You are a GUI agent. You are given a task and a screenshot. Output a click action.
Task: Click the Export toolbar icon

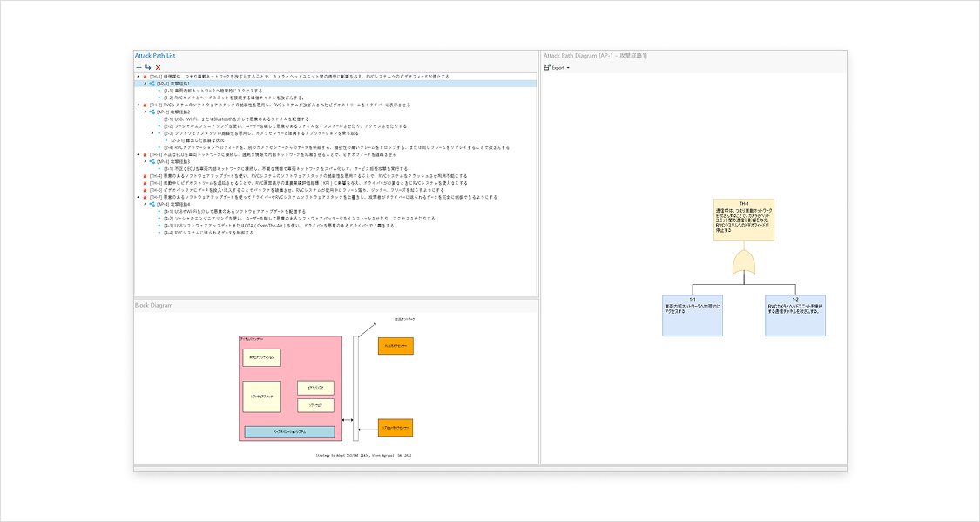tap(547, 67)
